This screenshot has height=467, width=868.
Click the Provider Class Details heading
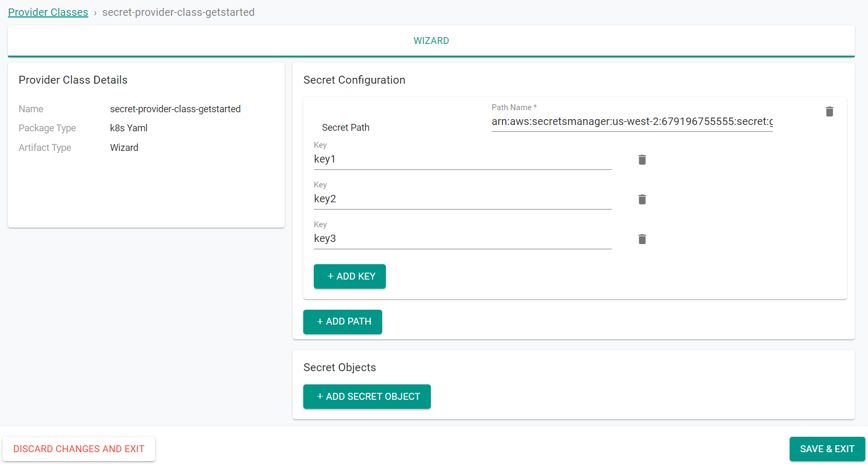[x=73, y=80]
